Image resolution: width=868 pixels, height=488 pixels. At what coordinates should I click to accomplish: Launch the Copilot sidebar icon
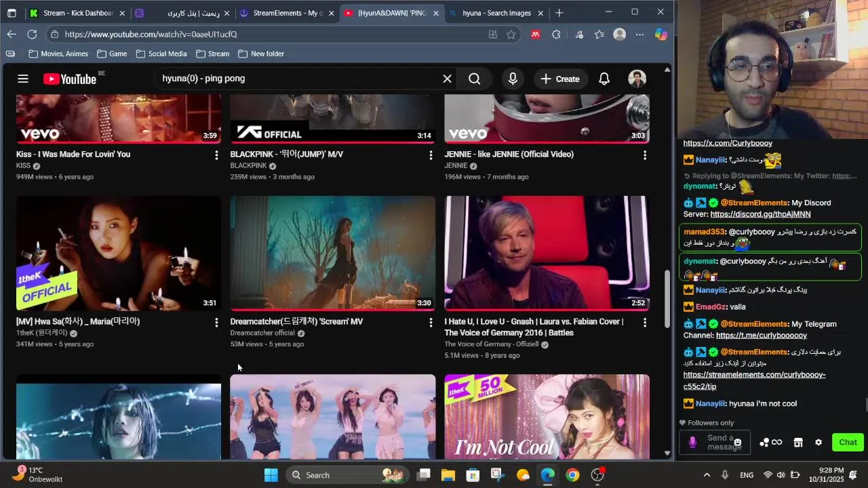point(660,34)
